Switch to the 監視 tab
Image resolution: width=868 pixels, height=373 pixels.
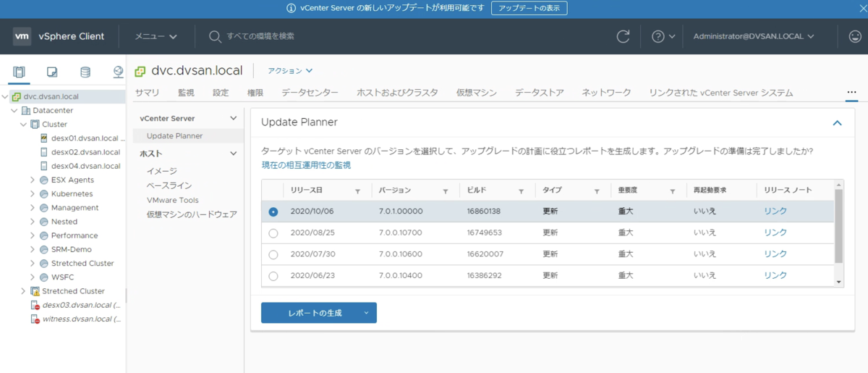pos(186,93)
